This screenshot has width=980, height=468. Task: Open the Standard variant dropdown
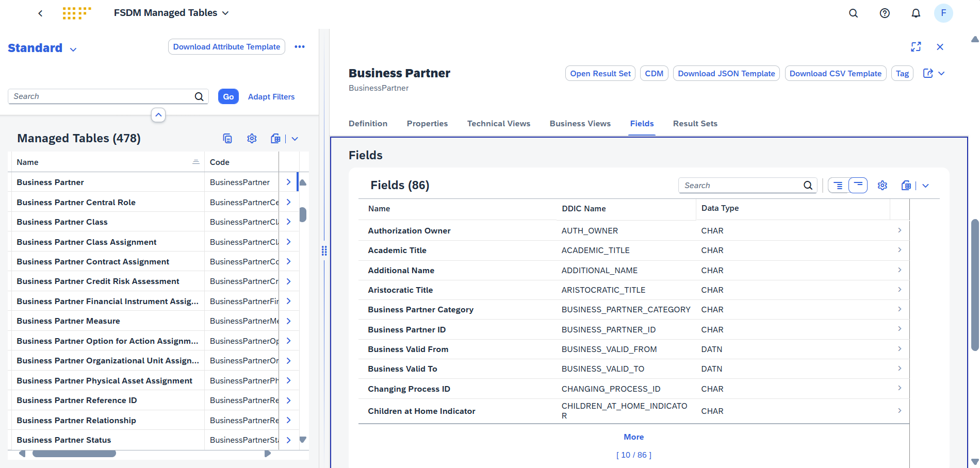73,48
